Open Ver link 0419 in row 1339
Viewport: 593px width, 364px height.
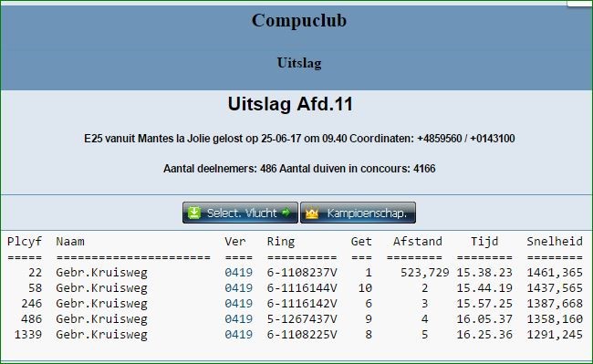point(238,335)
